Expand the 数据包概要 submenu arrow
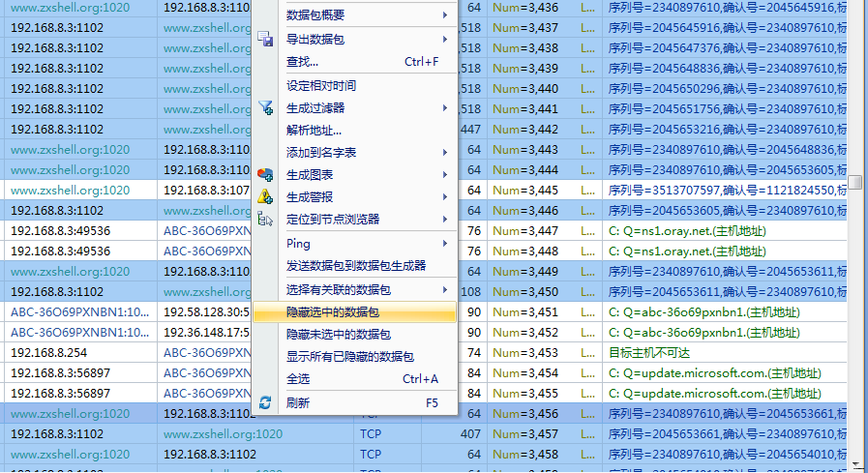This screenshot has height=473, width=868. pos(445,15)
